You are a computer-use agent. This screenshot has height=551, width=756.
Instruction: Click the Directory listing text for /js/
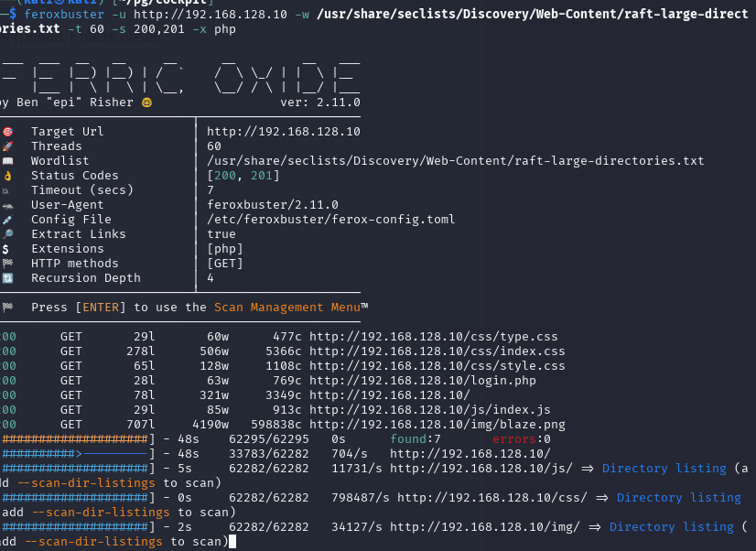pos(664,469)
